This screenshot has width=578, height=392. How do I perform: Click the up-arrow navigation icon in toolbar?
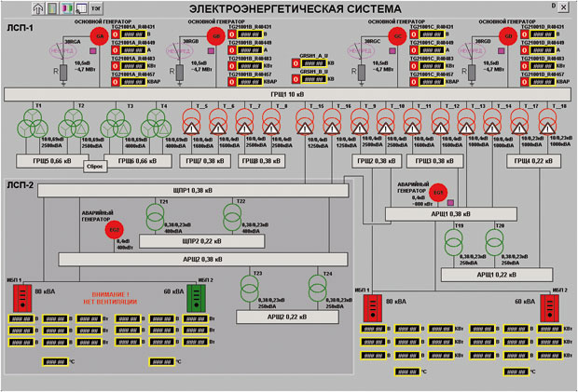pyautogui.click(x=37, y=8)
